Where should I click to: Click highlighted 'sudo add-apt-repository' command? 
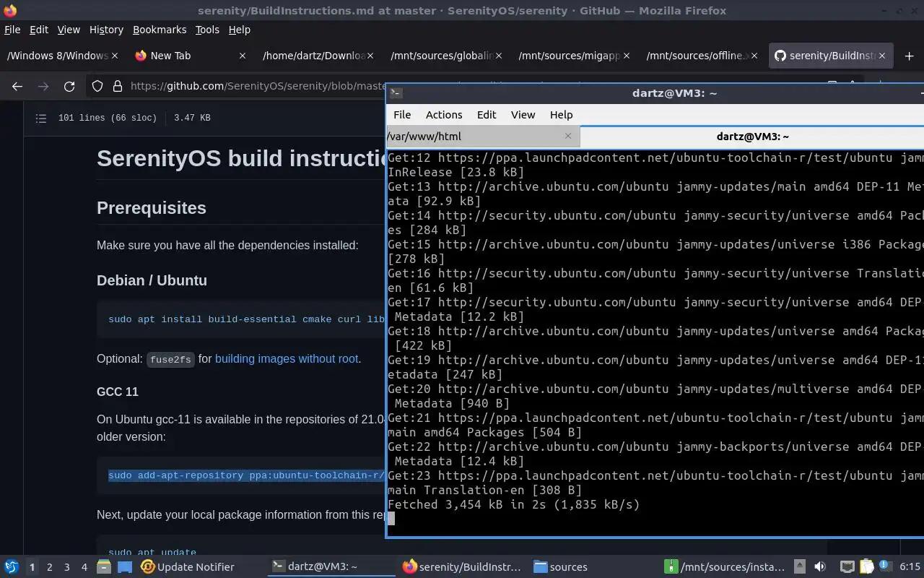[247, 475]
